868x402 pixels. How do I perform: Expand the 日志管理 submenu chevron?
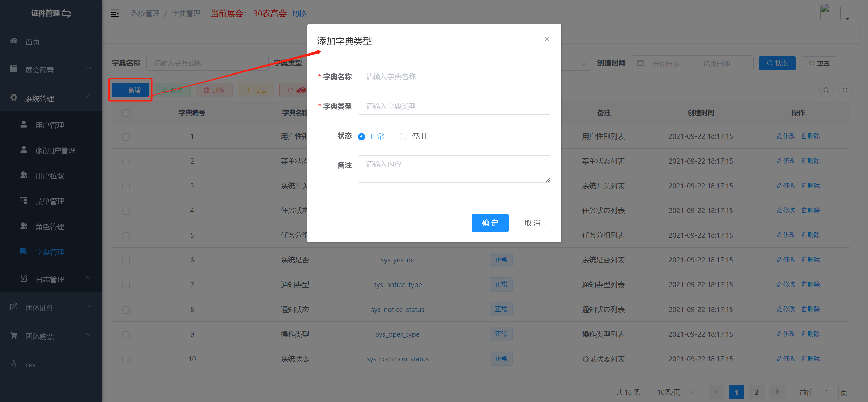point(89,278)
